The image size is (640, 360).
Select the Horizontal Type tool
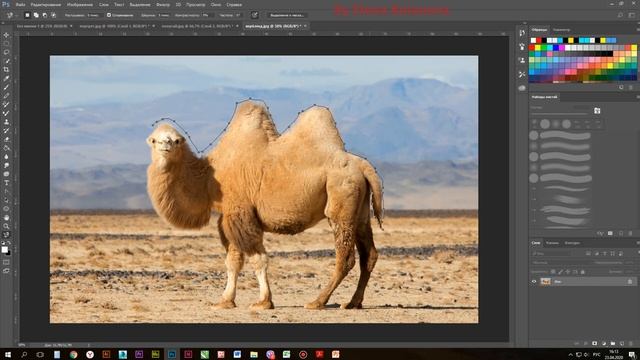[x=6, y=182]
